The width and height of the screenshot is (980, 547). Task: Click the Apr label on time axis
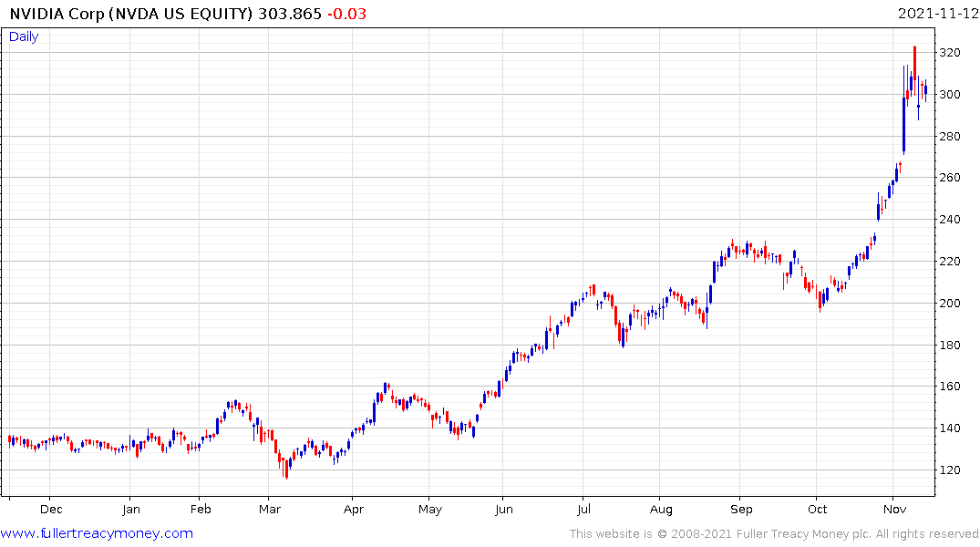pyautogui.click(x=353, y=510)
